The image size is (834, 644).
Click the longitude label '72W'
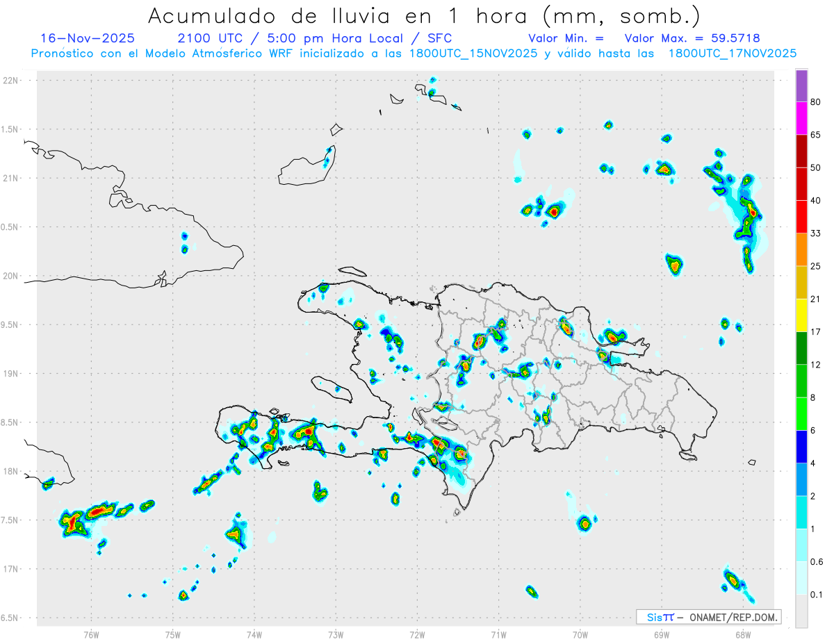coord(417,634)
